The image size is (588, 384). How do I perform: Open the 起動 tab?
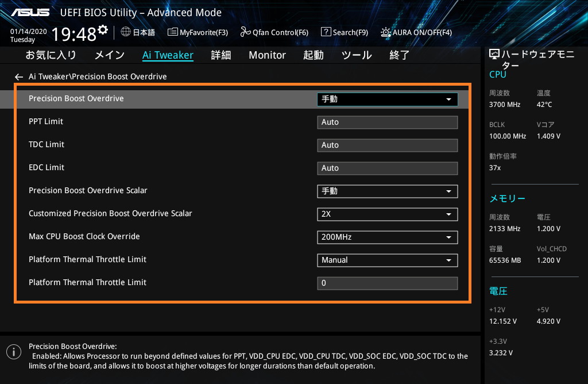314,55
